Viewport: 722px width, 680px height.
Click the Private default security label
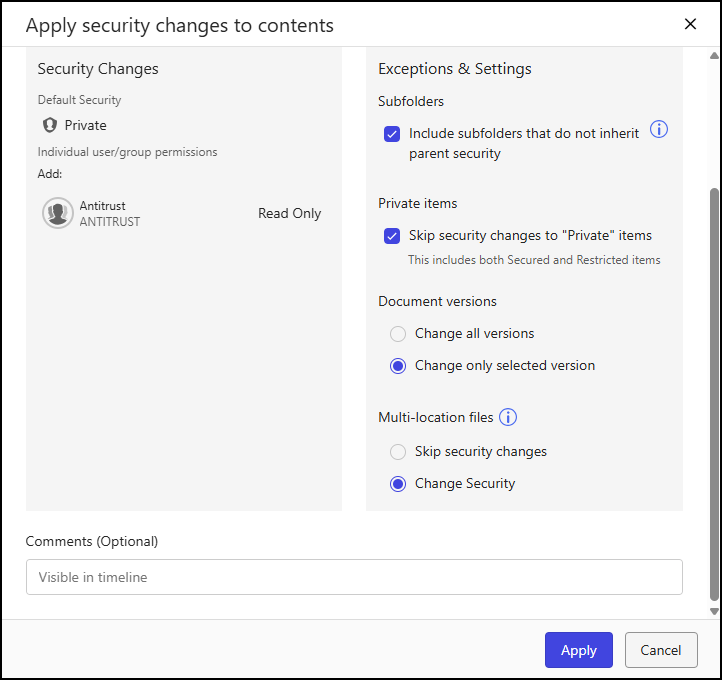[85, 125]
